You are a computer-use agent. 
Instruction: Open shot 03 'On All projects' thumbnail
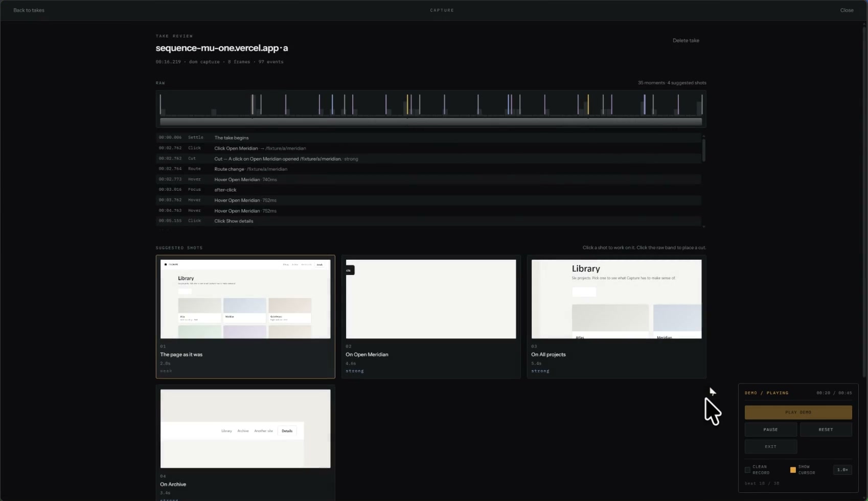click(x=616, y=299)
